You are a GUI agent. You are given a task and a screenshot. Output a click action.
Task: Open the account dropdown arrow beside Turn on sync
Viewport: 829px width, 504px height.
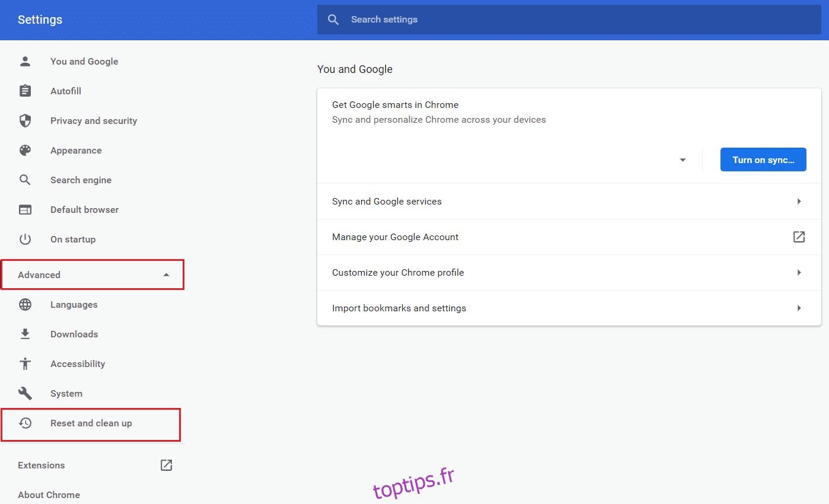coord(683,160)
